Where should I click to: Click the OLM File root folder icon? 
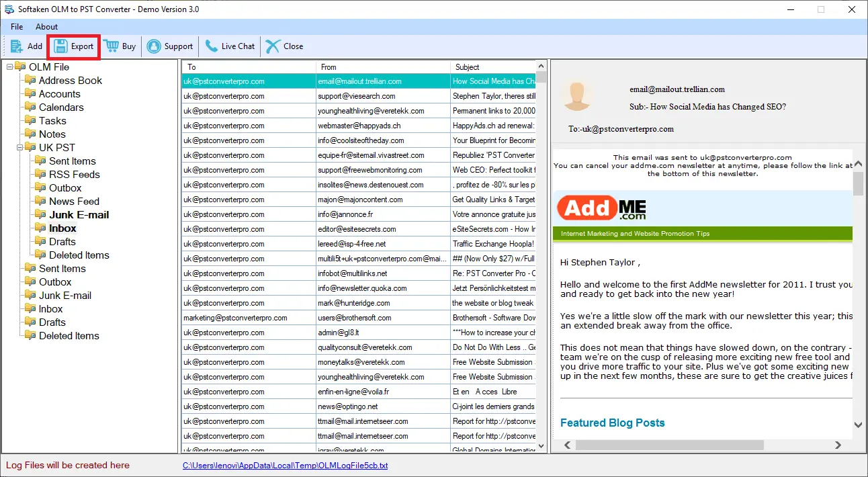[20, 67]
